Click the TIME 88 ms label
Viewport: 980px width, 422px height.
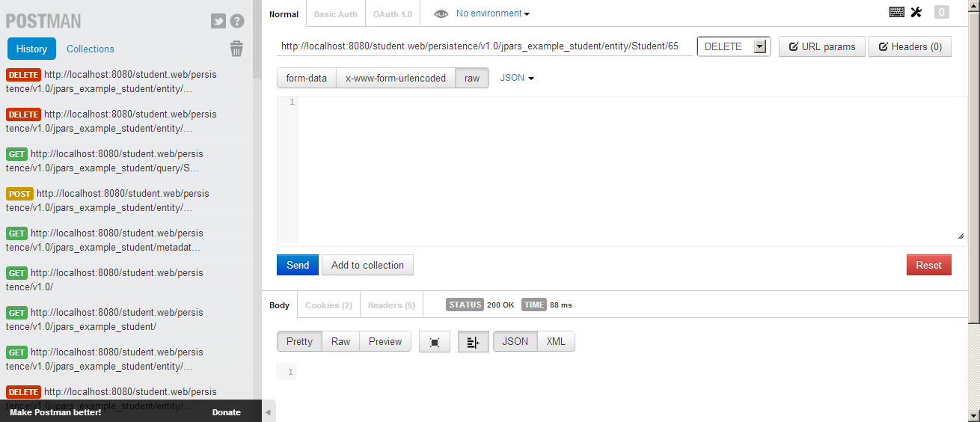point(547,305)
